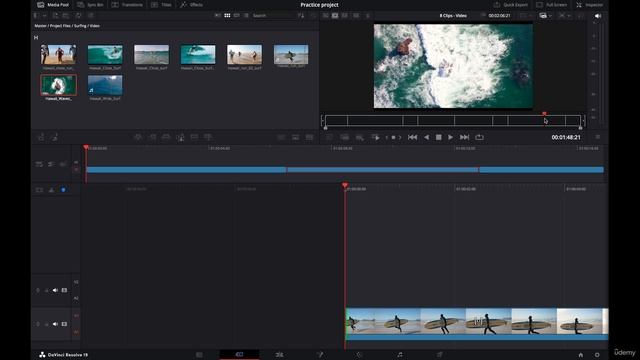This screenshot has height=360, width=640.
Task: Click the Full Screen button
Action: click(x=551, y=5)
